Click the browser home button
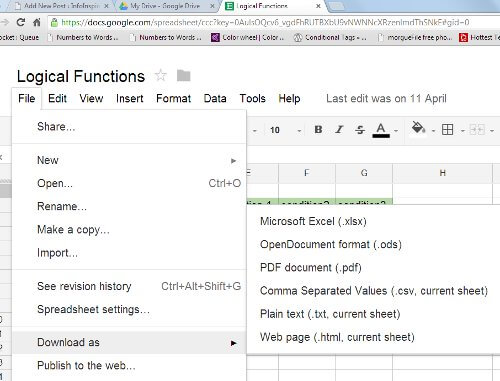500x381 pixels. pos(37,22)
